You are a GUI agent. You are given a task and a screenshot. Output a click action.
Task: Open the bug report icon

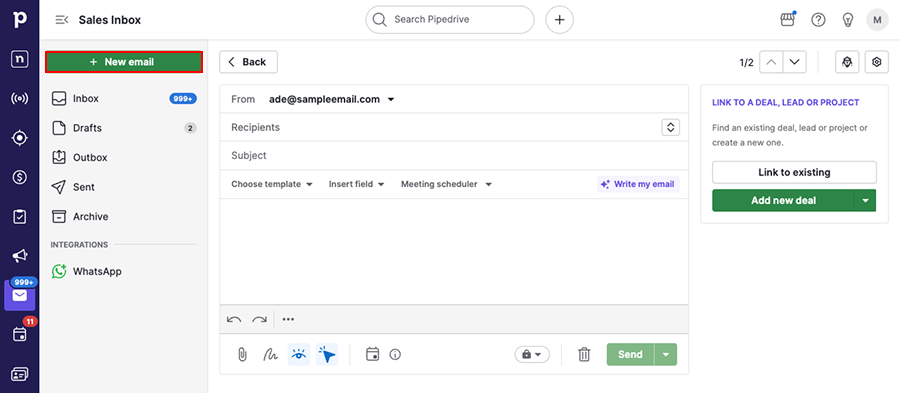[847, 62]
